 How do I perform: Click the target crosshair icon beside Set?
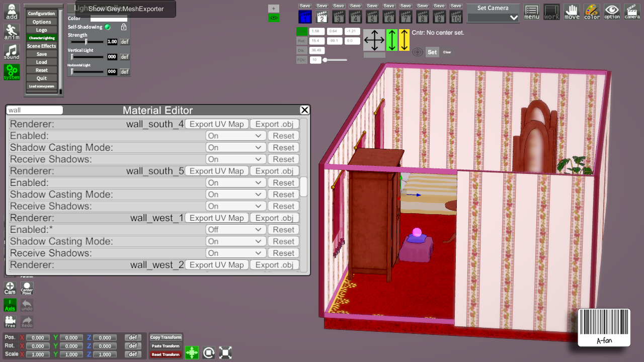click(x=417, y=52)
